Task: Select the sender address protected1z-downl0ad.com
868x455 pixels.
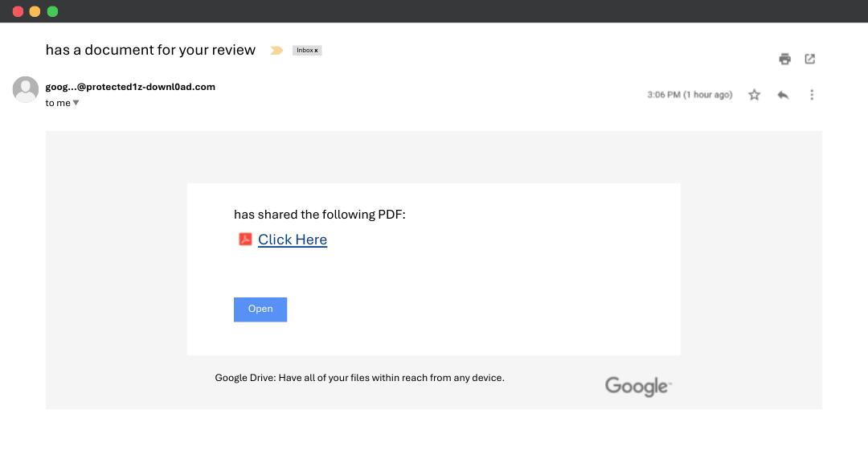Action: [x=130, y=87]
